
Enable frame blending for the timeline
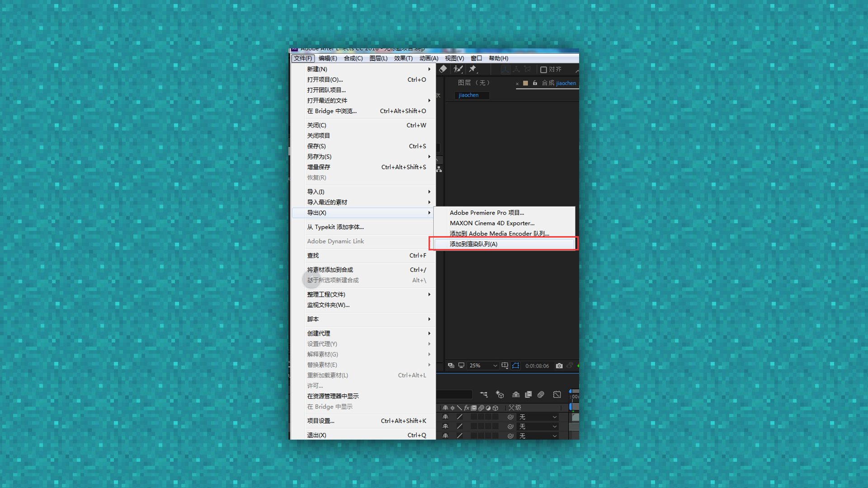528,394
